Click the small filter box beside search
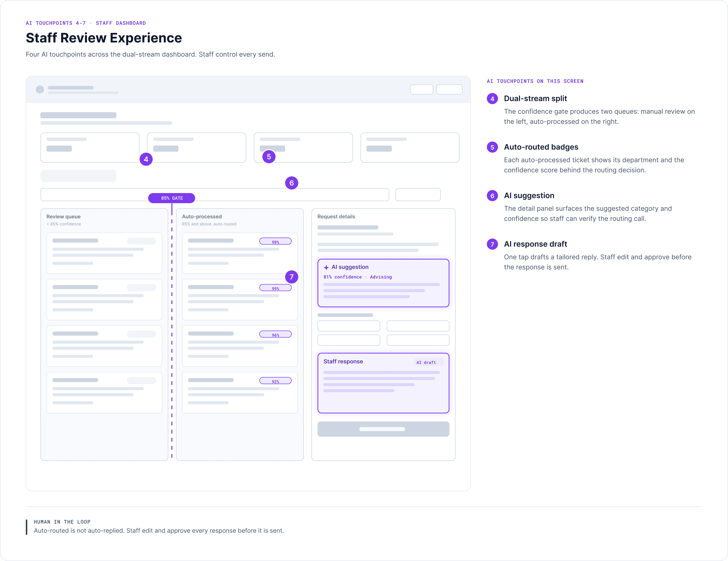728x561 pixels. coord(418,195)
